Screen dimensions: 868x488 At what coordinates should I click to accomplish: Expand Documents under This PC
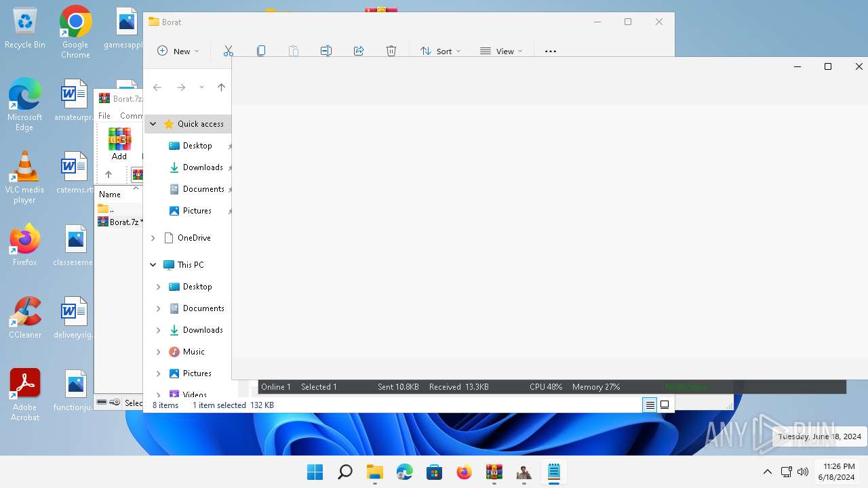click(x=159, y=308)
